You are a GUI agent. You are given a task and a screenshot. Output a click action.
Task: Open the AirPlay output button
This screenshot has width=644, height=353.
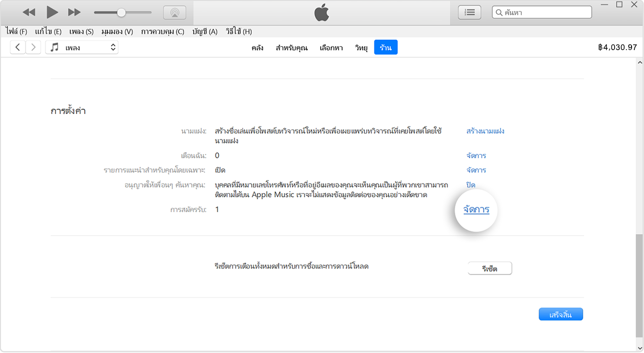(175, 12)
